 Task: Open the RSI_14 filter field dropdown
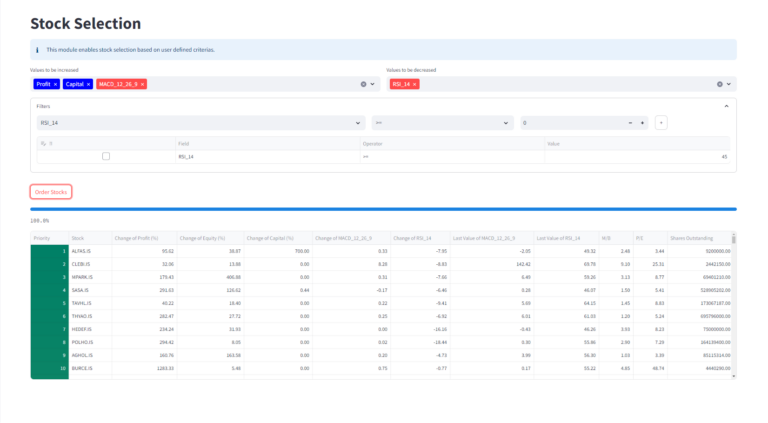(x=200, y=123)
